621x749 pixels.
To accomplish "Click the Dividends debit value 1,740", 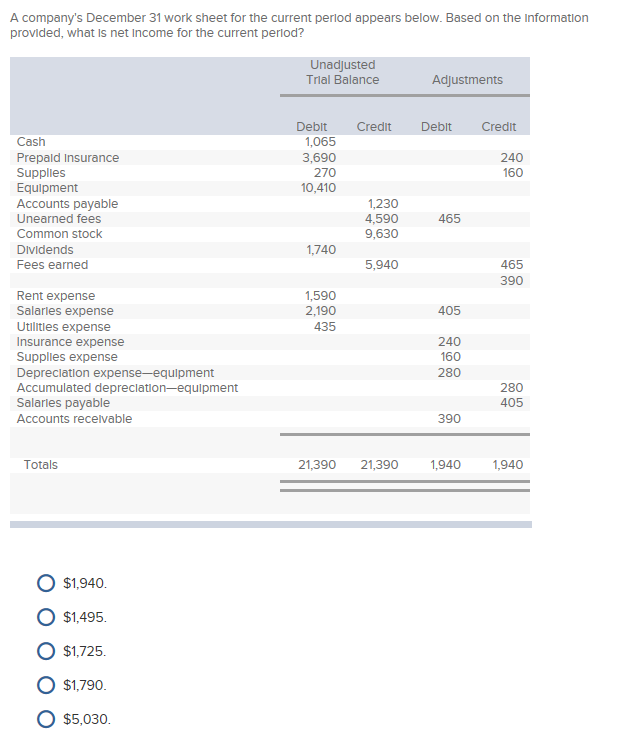I will (x=319, y=250).
